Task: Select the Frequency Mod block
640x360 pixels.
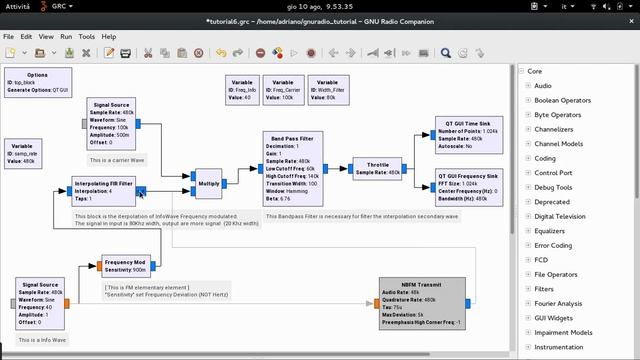Action: coord(126,266)
